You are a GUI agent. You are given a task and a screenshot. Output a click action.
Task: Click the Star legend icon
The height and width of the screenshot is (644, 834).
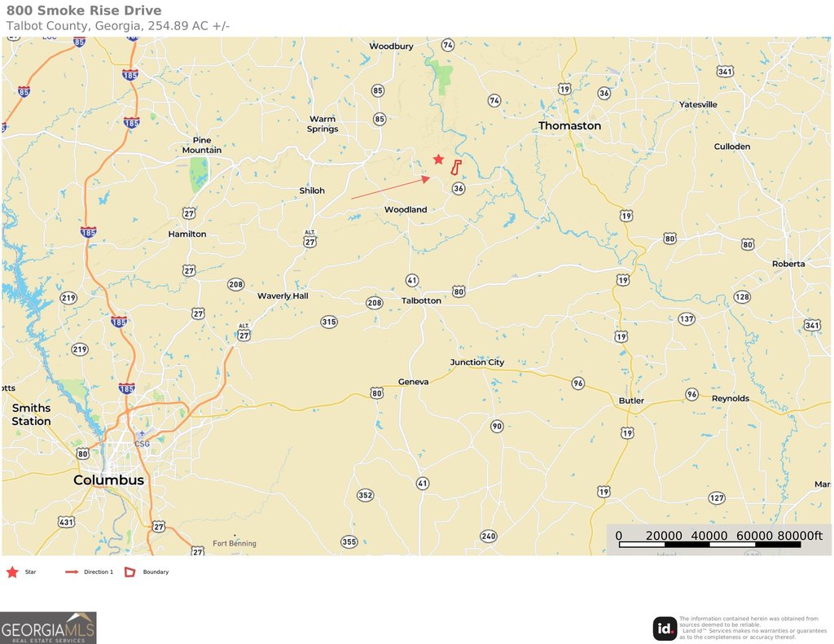(12, 572)
